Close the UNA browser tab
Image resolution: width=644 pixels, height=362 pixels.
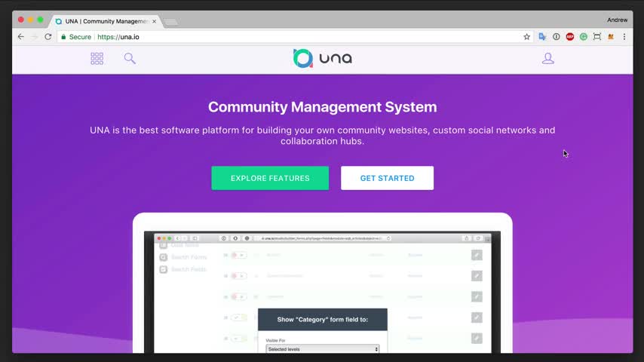pos(154,22)
